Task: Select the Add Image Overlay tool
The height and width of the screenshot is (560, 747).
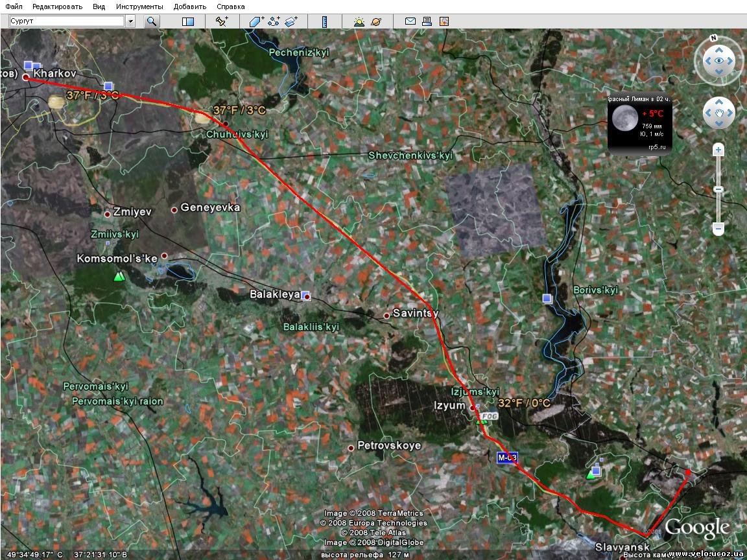Action: coord(291,21)
